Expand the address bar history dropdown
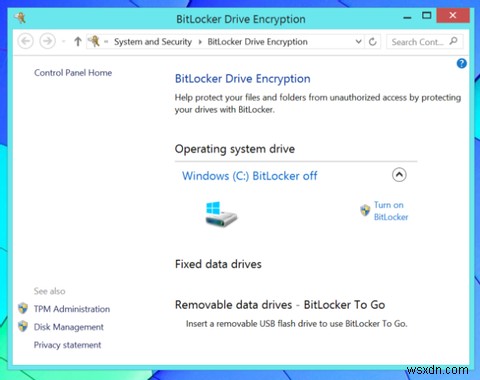The height and width of the screenshot is (380, 480). (358, 42)
